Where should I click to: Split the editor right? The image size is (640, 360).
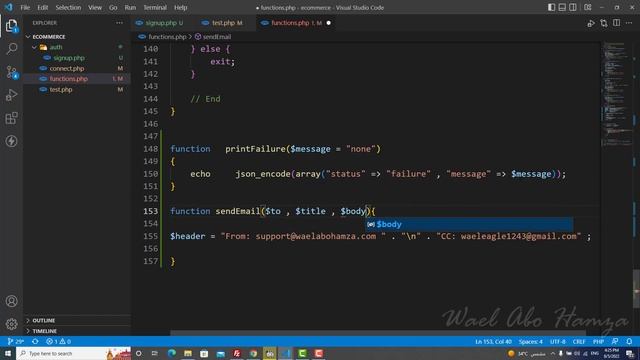tap(616, 23)
